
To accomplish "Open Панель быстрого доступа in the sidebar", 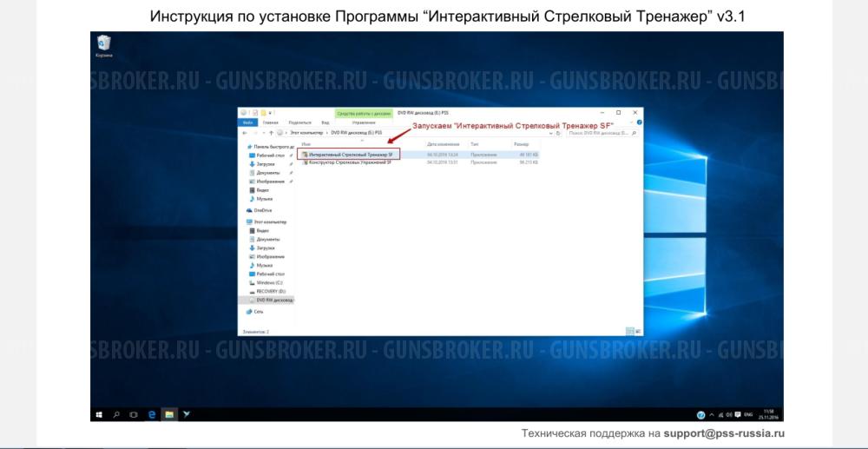I will click(270, 147).
